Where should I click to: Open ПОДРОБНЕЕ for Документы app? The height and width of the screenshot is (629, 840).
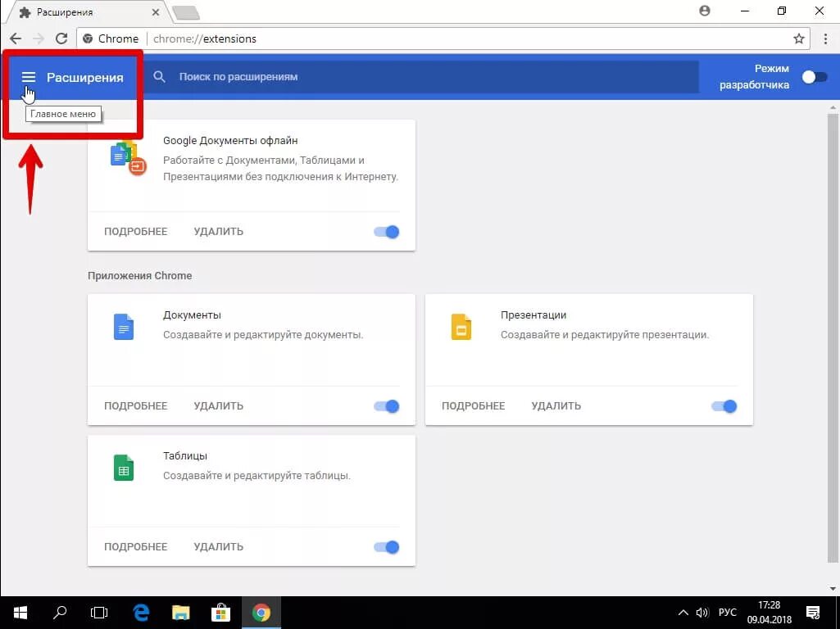pyautogui.click(x=135, y=405)
